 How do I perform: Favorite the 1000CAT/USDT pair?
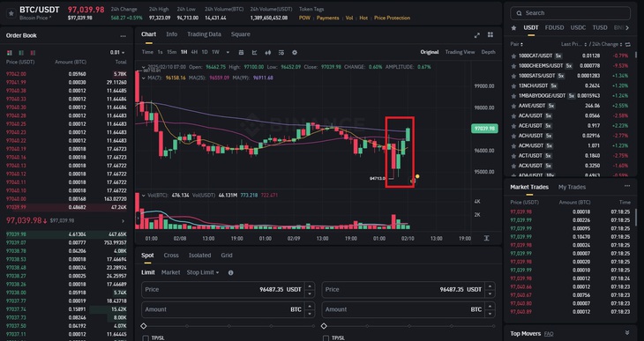[x=513, y=56]
